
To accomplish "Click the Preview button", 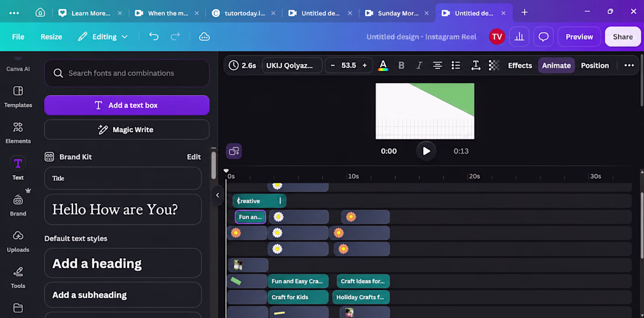I will coord(579,36).
